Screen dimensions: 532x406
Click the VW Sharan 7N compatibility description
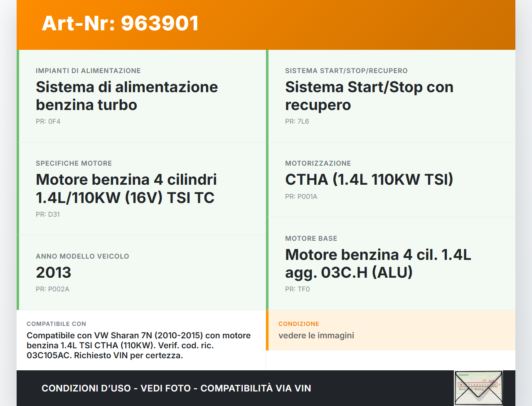click(x=139, y=345)
